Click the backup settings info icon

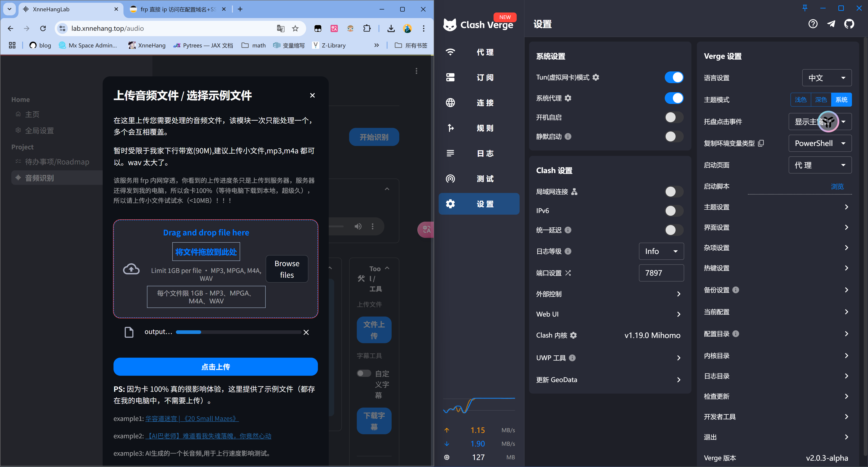(736, 290)
